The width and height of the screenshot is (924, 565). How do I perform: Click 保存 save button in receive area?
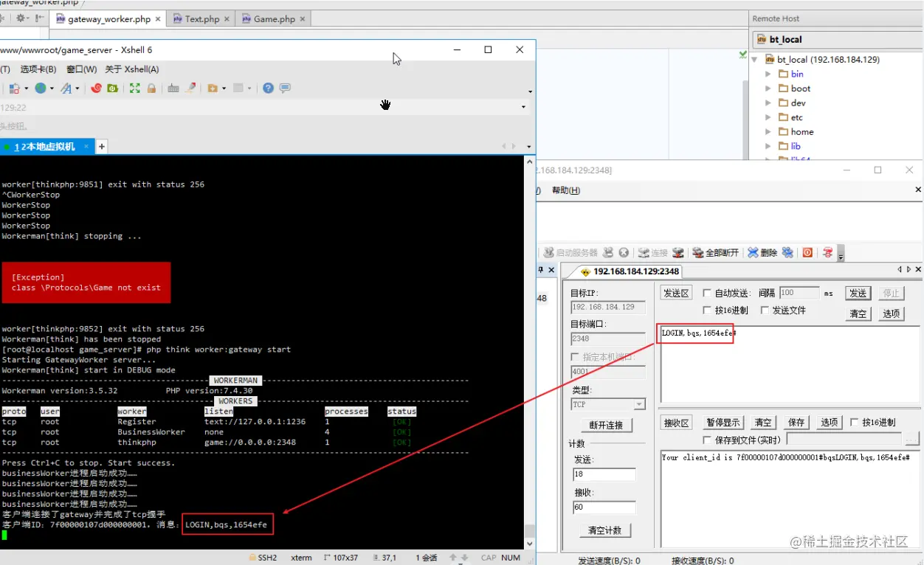coord(796,423)
